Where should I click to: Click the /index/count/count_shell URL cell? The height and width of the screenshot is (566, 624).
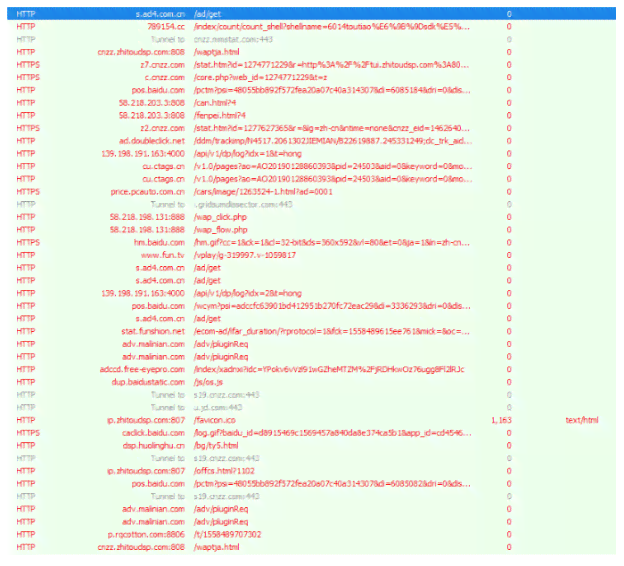(x=332, y=27)
